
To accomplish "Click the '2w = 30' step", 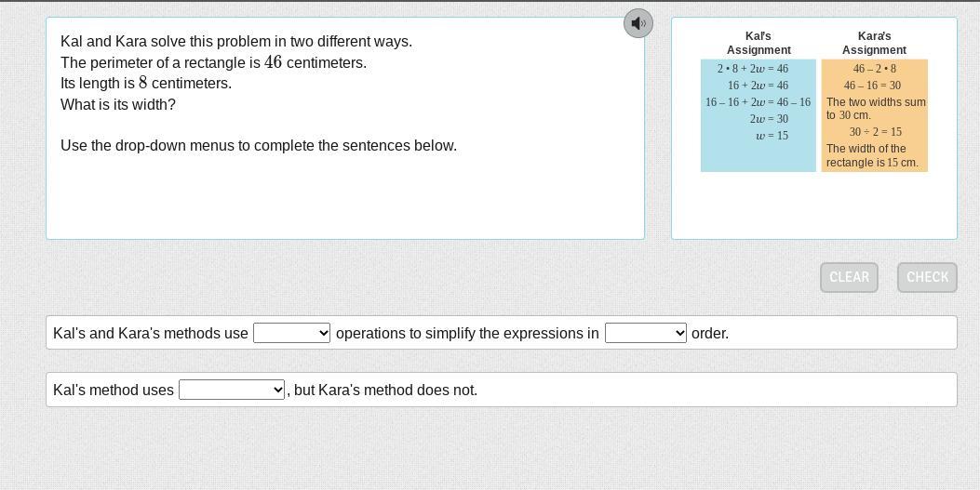I will click(769, 119).
